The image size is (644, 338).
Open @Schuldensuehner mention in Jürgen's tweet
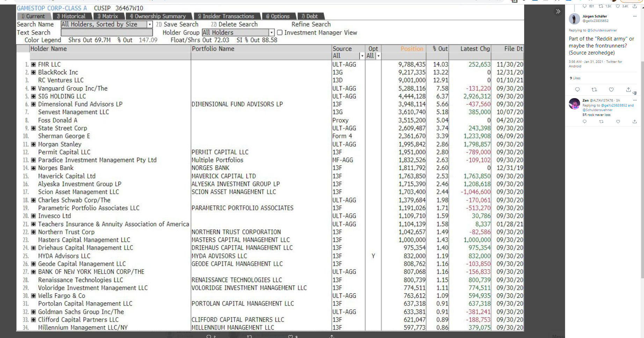pyautogui.click(x=602, y=30)
